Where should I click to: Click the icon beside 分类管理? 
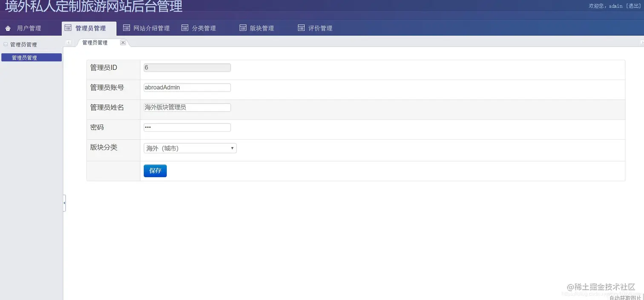point(185,28)
